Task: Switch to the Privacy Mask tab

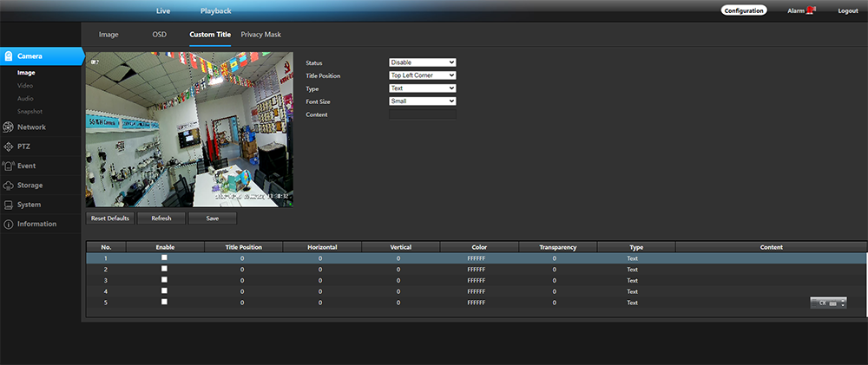Action: coord(260,35)
